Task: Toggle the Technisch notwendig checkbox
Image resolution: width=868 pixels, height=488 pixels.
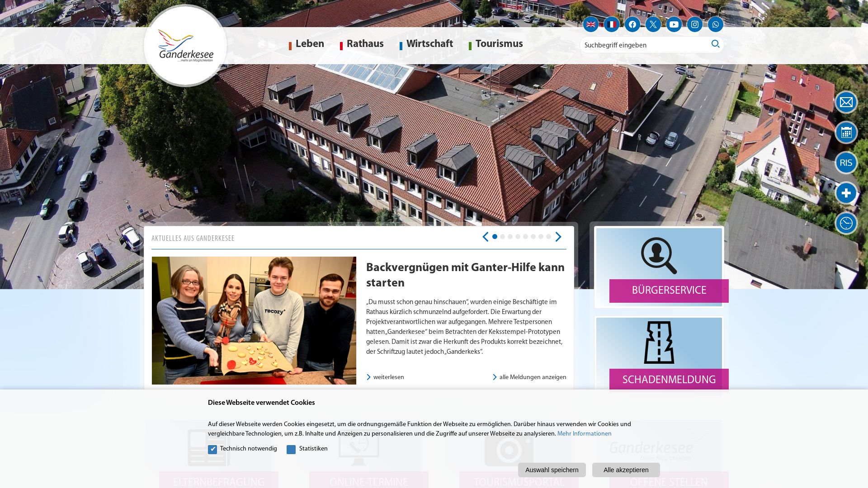Action: [x=212, y=450]
